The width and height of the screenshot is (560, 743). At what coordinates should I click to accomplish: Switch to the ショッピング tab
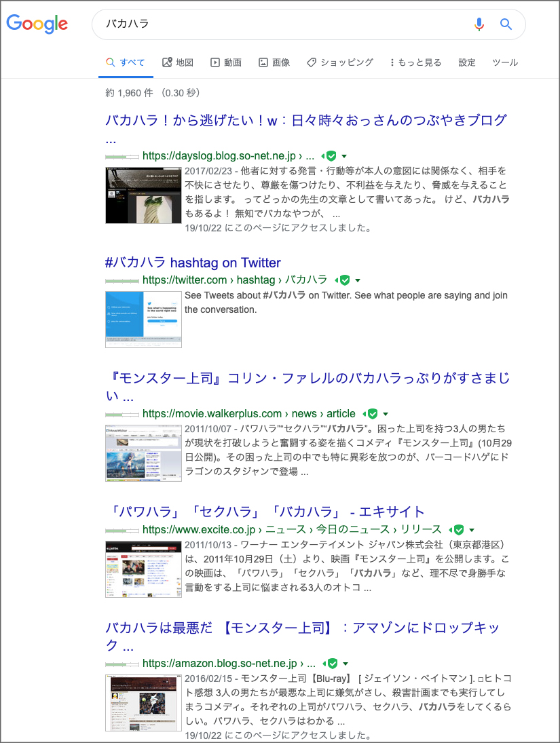[340, 62]
